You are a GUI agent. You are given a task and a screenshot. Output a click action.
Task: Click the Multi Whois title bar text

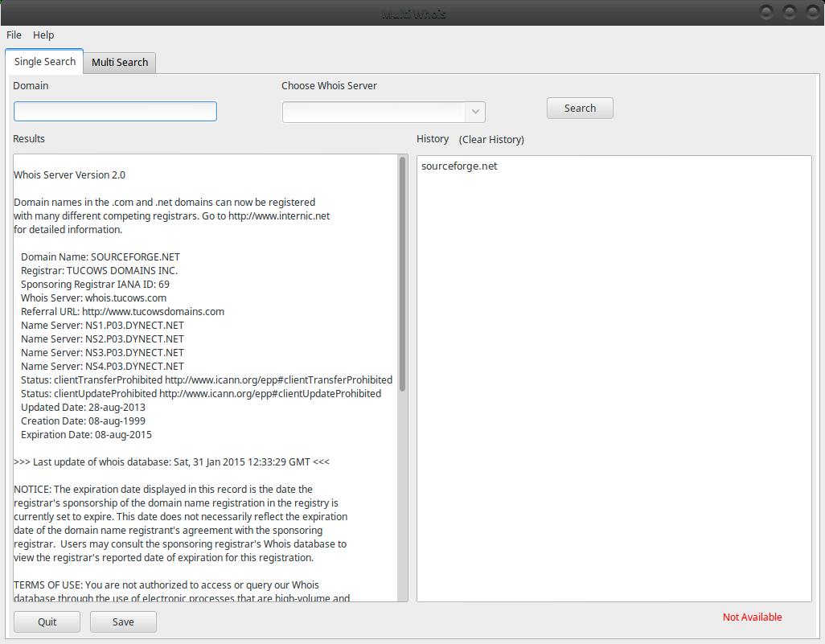pyautogui.click(x=413, y=14)
